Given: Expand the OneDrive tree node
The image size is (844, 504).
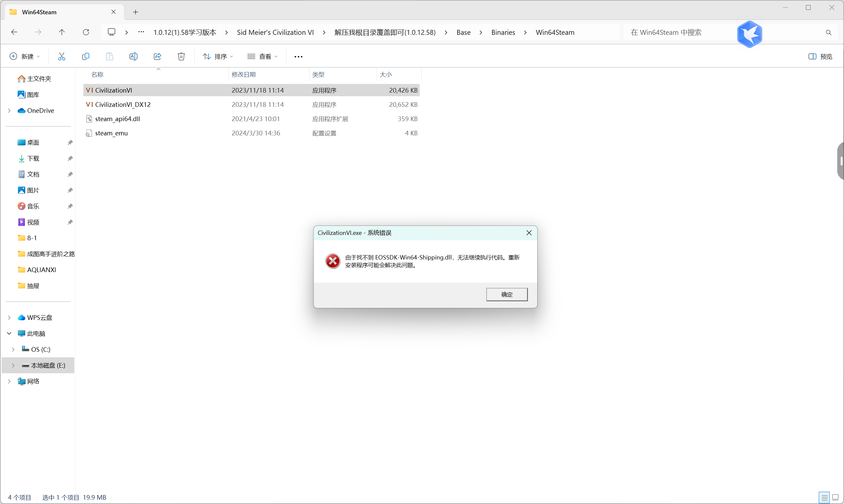Looking at the screenshot, I should point(9,111).
